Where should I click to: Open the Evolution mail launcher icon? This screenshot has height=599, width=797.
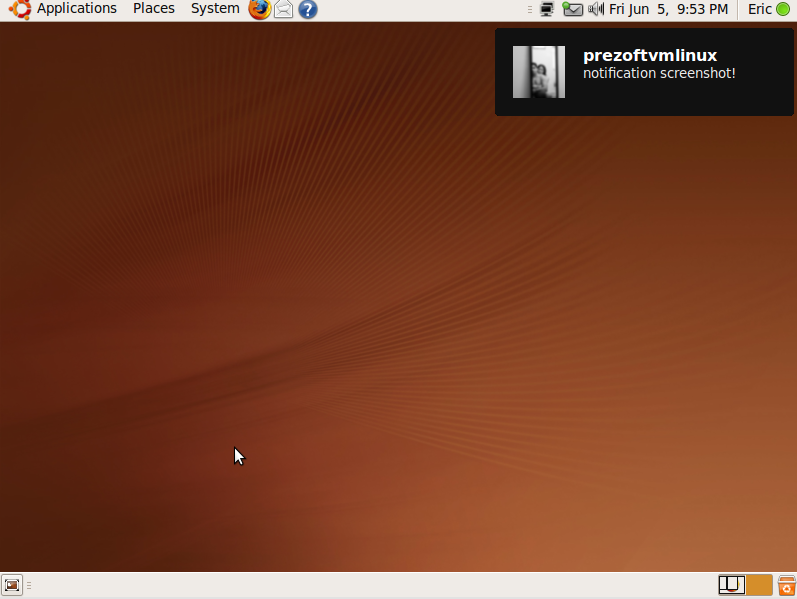pyautogui.click(x=284, y=9)
